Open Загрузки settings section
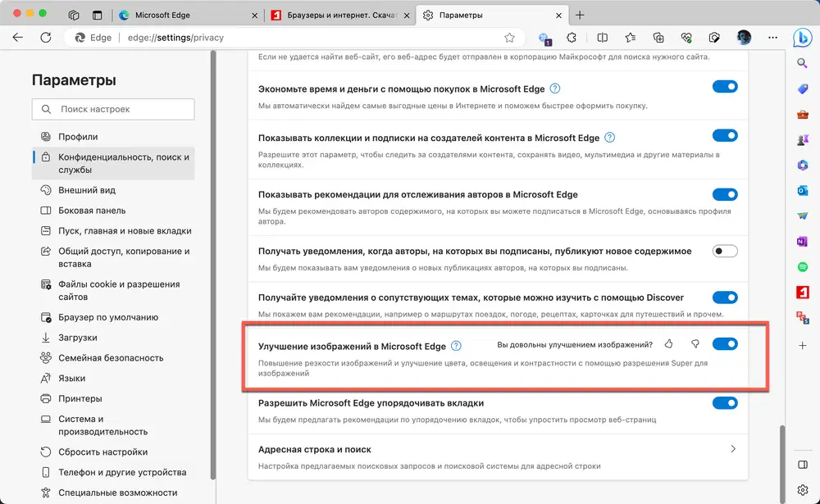Viewport: 820px width, 504px height. pos(113,338)
